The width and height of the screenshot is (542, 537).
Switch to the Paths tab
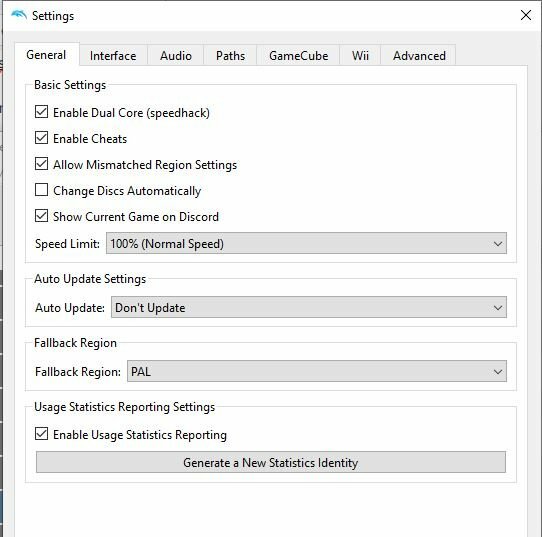[230, 56]
